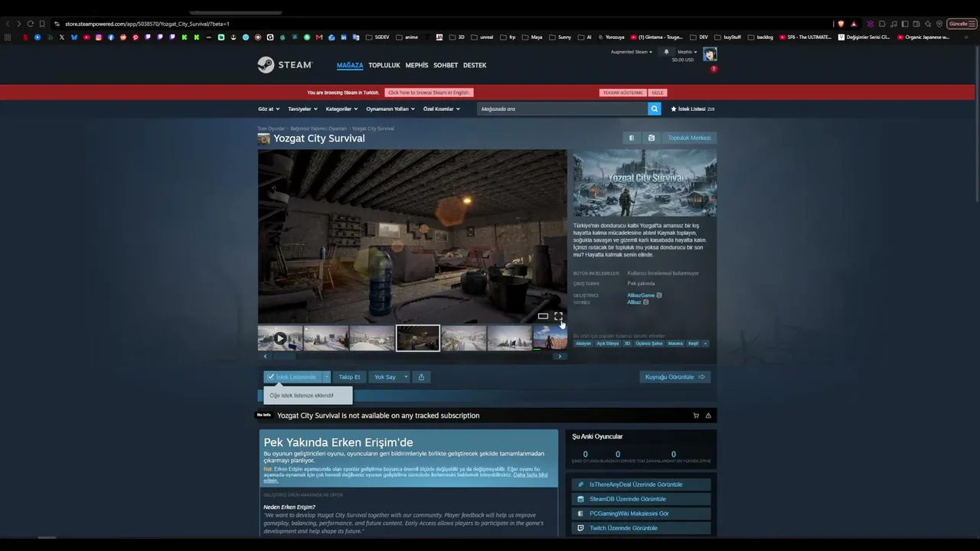The width and height of the screenshot is (980, 551).
Task: Click the magnifier search button
Action: tap(655, 109)
